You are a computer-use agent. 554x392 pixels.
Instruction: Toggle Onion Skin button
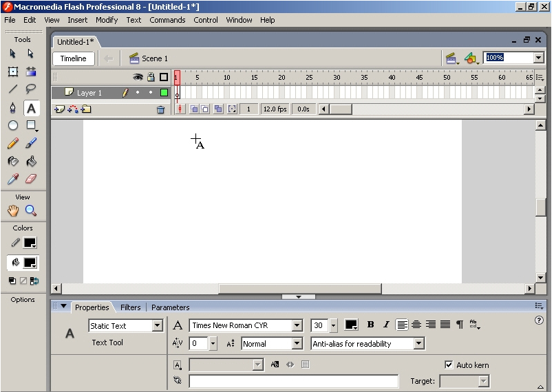194,109
